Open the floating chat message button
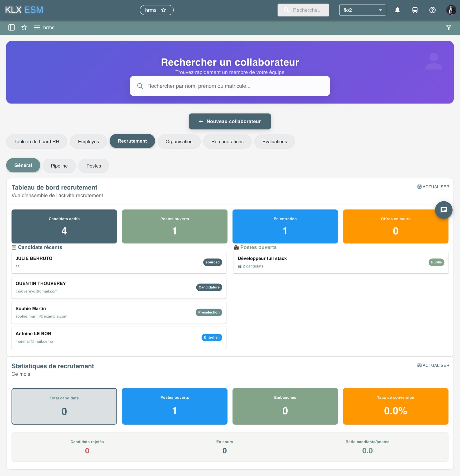Image resolution: width=460 pixels, height=476 pixels. 444,210
